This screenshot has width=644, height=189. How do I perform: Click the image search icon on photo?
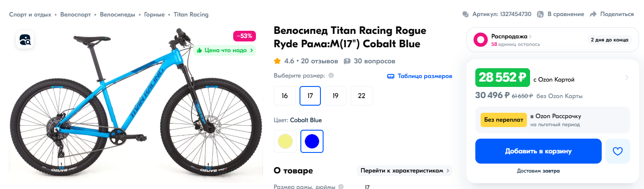[25, 40]
